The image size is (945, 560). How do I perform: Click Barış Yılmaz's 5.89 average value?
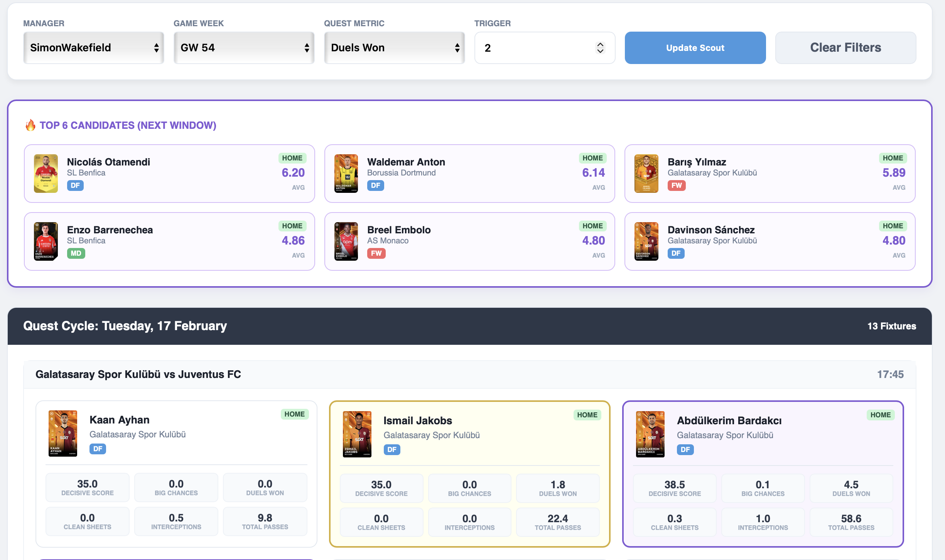(x=894, y=173)
